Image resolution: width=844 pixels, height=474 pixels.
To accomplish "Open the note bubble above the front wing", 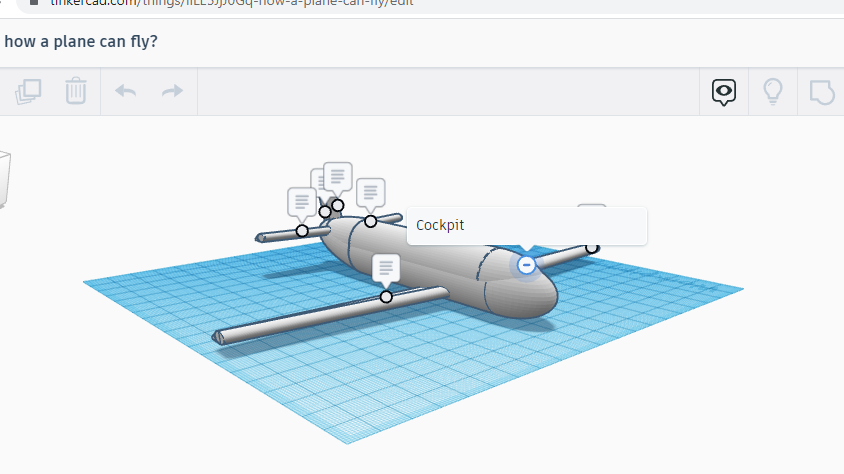I will click(386, 270).
